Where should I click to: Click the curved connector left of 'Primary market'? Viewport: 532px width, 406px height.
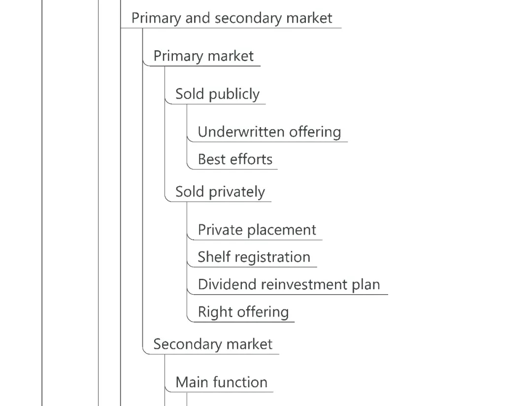(x=145, y=62)
